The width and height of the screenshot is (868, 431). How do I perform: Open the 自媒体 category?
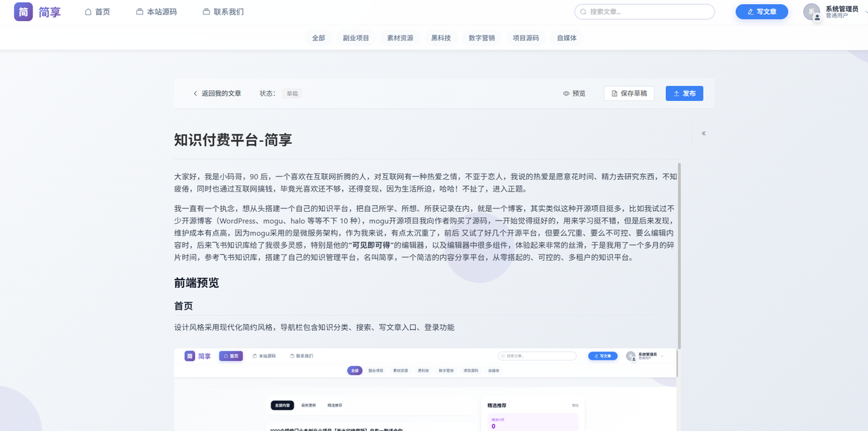click(x=566, y=37)
